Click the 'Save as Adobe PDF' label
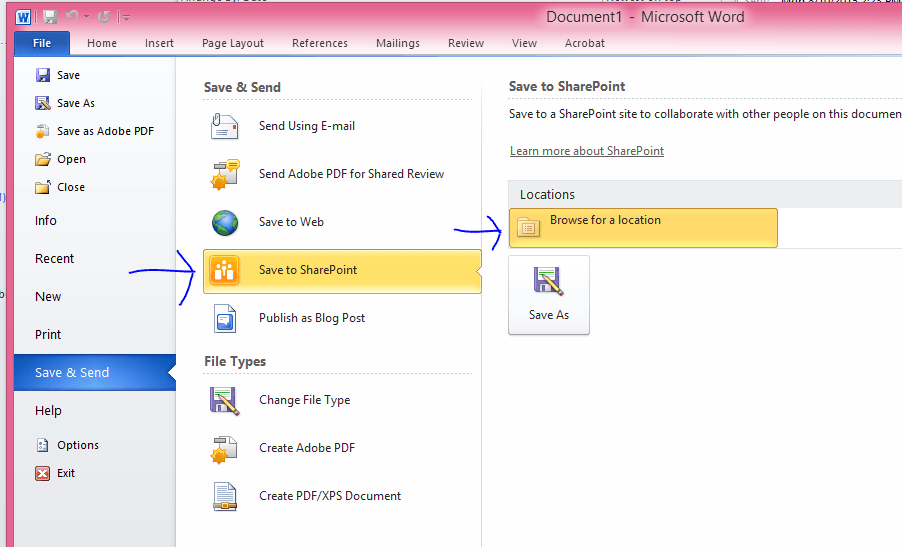Image resolution: width=902 pixels, height=547 pixels. (x=105, y=131)
